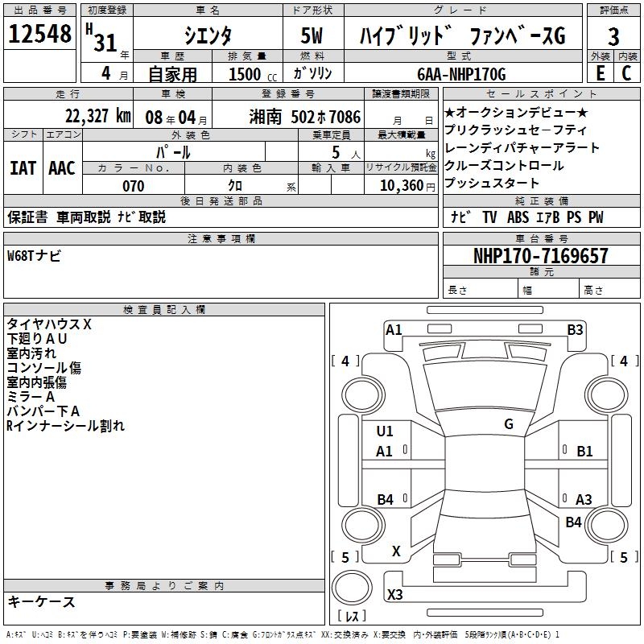This screenshot has width=644, height=644.
Task: Click exterior color パール
Action: [x=173, y=152]
